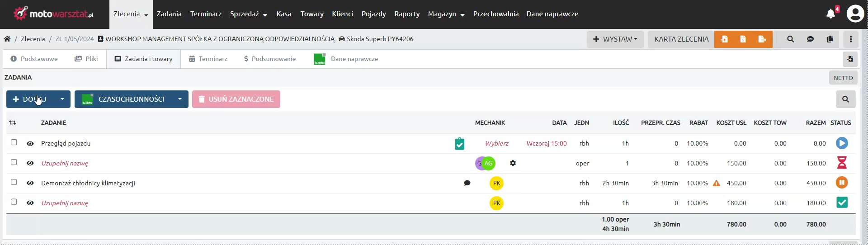Open the user account avatar menu
Image resolution: width=868 pixels, height=245 pixels.
[855, 14]
